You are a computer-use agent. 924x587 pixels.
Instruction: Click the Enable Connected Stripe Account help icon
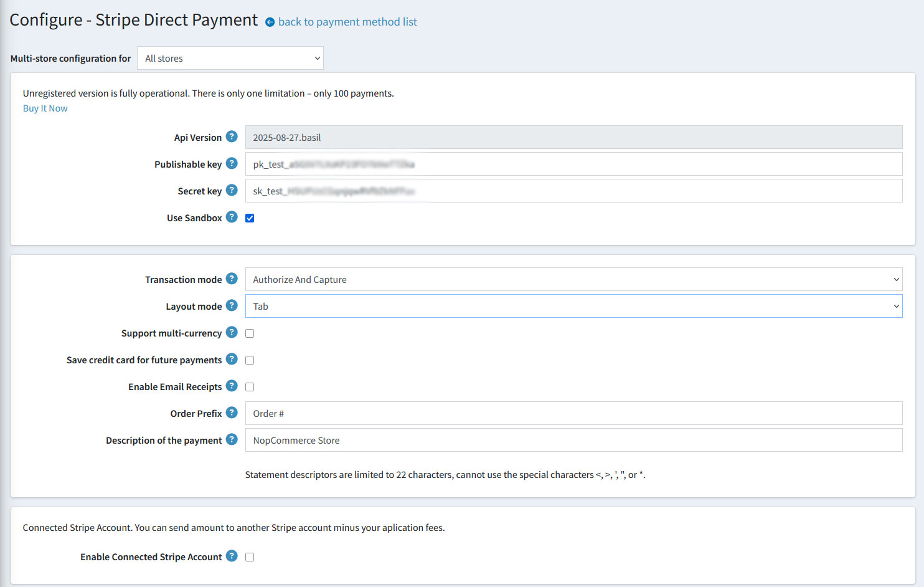(232, 556)
